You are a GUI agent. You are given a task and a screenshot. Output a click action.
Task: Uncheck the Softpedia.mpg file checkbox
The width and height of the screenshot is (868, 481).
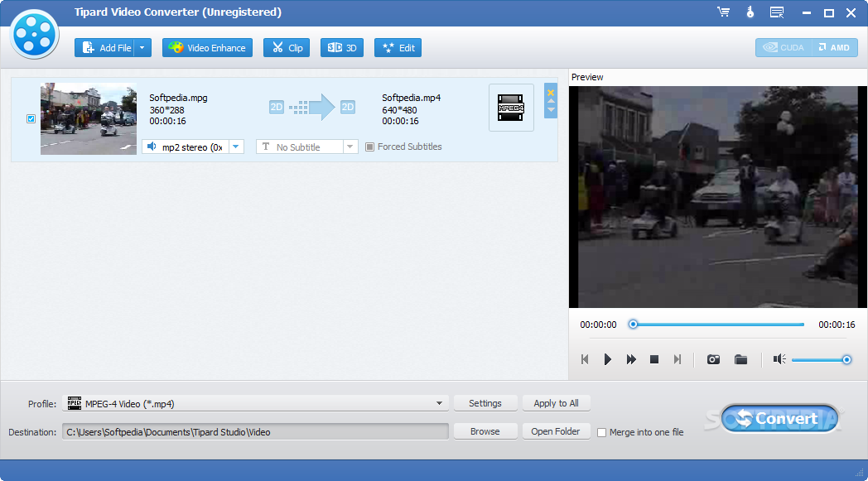tap(31, 118)
